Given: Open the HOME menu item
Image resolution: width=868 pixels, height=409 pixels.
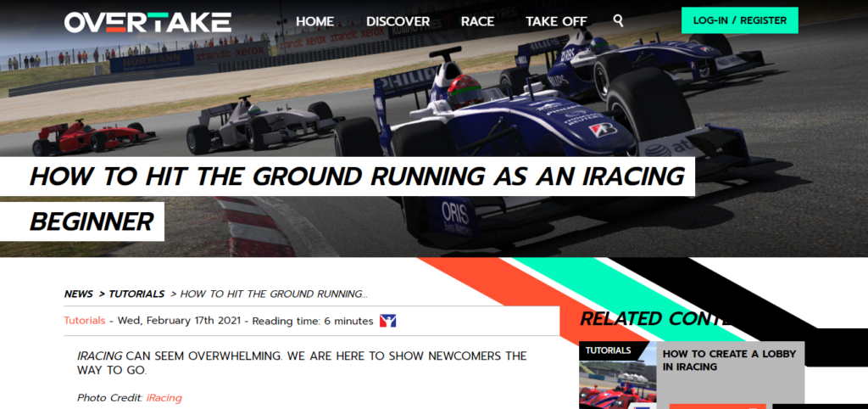Looking at the screenshot, I should (315, 21).
